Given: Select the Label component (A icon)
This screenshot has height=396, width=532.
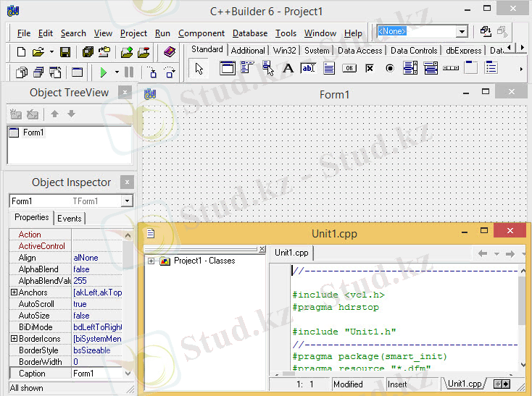Looking at the screenshot, I should point(288,69).
